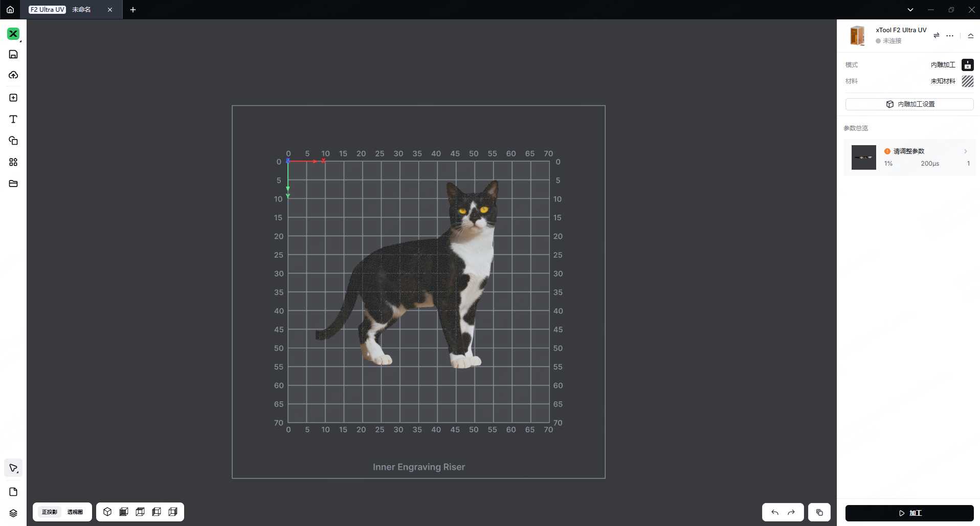Click the save project icon
The image size is (980, 526).
13,54
